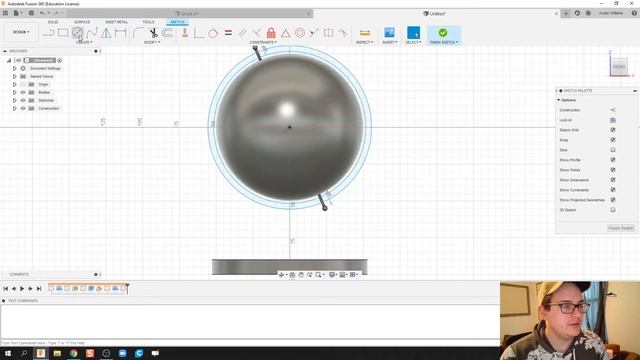Toggle the Show Profile checkbox
The height and width of the screenshot is (360, 640).
pos(613,160)
